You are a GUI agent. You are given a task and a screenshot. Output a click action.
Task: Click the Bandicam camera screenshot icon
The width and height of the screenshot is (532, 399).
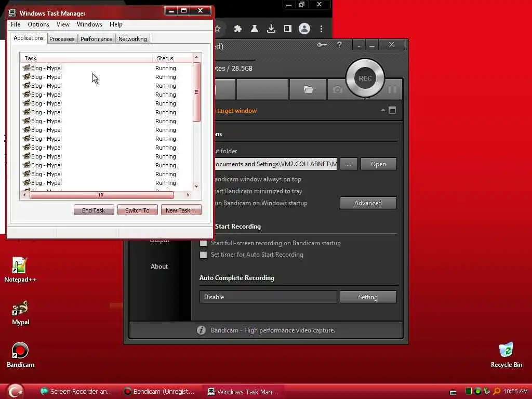[337, 89]
